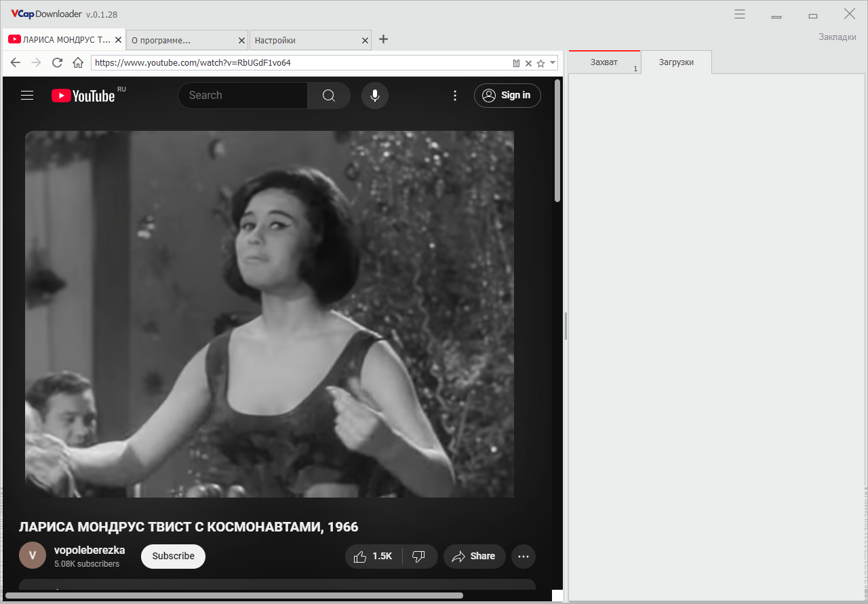Close the ЛАРИСА МОНДРУС tab
The height and width of the screenshot is (604, 868).
(x=119, y=41)
